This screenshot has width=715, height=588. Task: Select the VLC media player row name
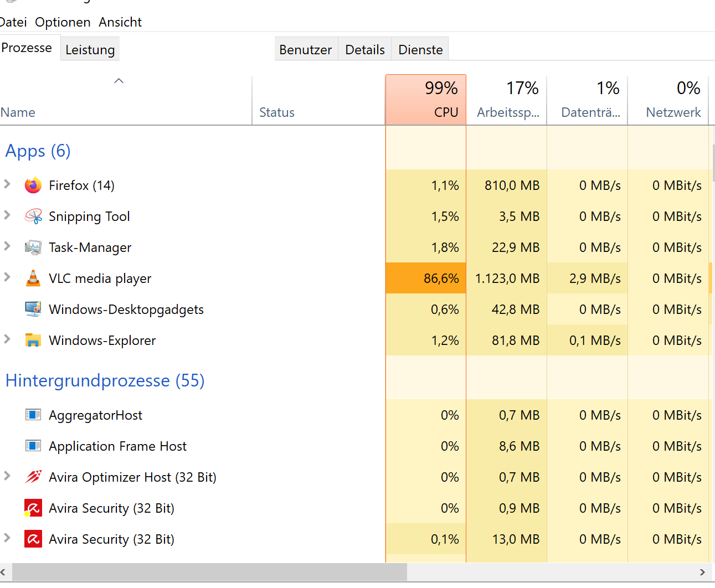[100, 278]
